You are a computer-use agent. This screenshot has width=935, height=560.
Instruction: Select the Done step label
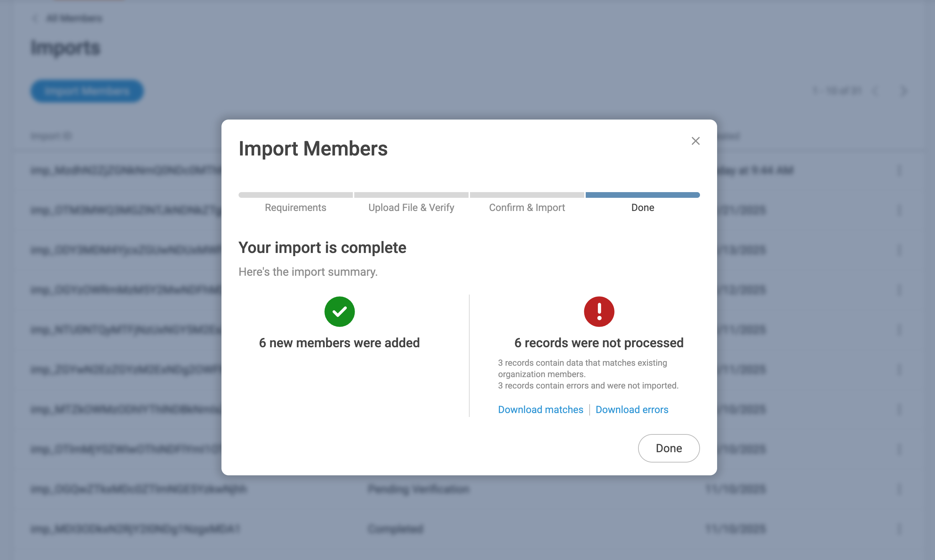[642, 207]
